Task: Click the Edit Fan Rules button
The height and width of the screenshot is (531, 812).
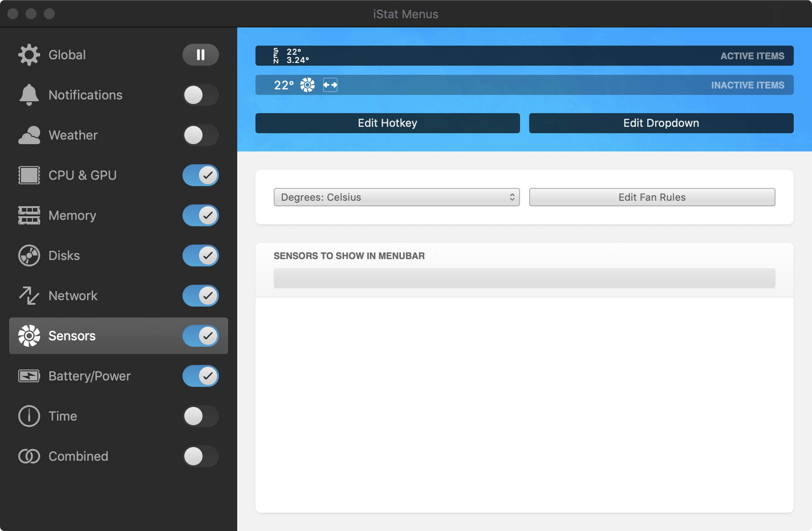Action: point(652,197)
